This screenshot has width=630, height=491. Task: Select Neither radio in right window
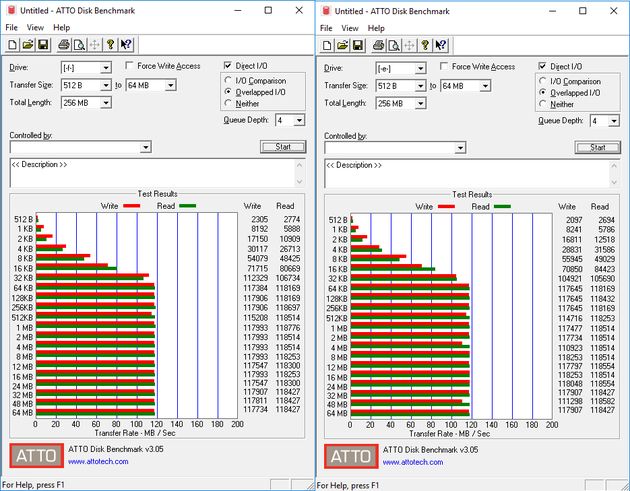[543, 104]
